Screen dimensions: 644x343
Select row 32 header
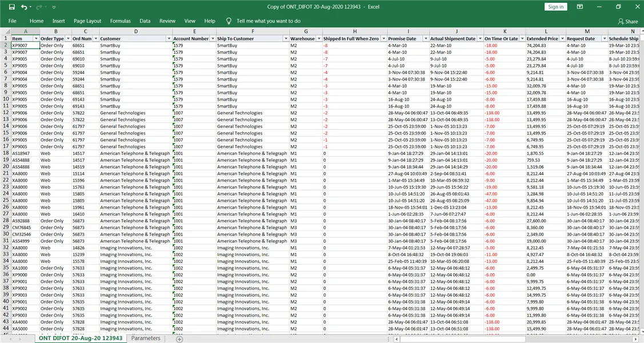pyautogui.click(x=6, y=248)
